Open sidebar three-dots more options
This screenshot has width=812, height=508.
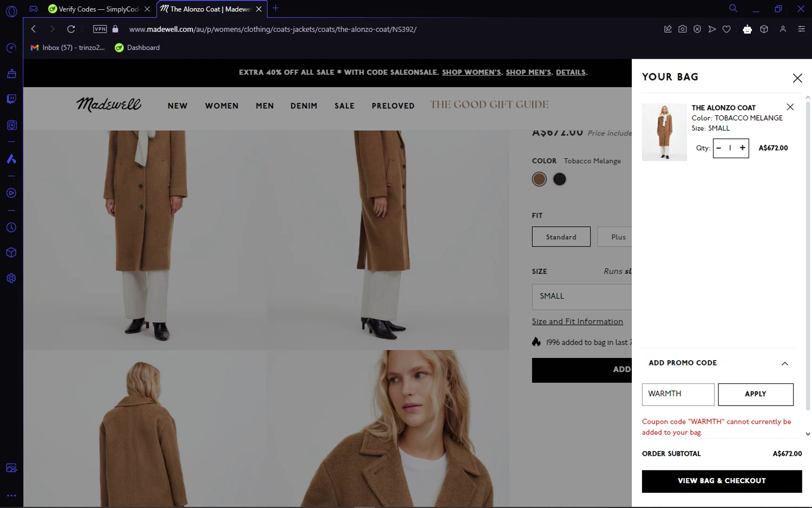pyautogui.click(x=11, y=496)
